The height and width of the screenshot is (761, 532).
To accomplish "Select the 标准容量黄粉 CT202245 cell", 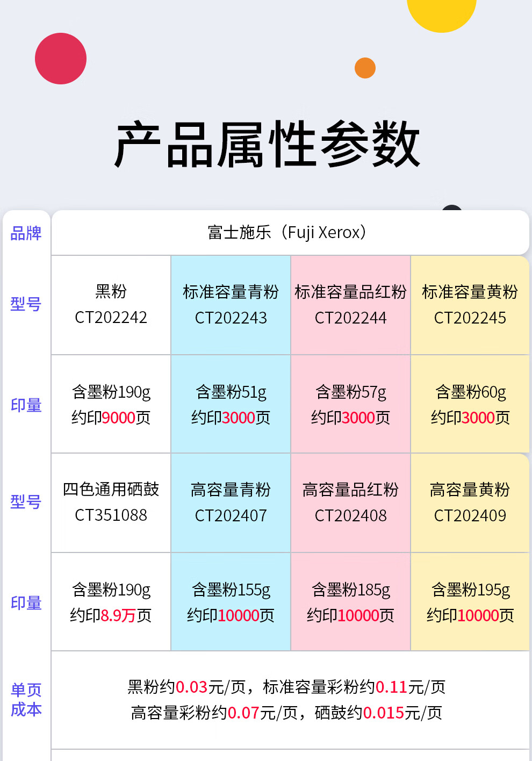I will pos(470,305).
